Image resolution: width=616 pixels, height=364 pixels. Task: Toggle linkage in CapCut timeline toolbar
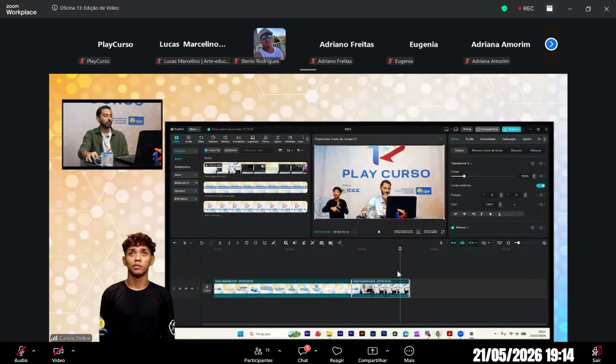(x=471, y=243)
